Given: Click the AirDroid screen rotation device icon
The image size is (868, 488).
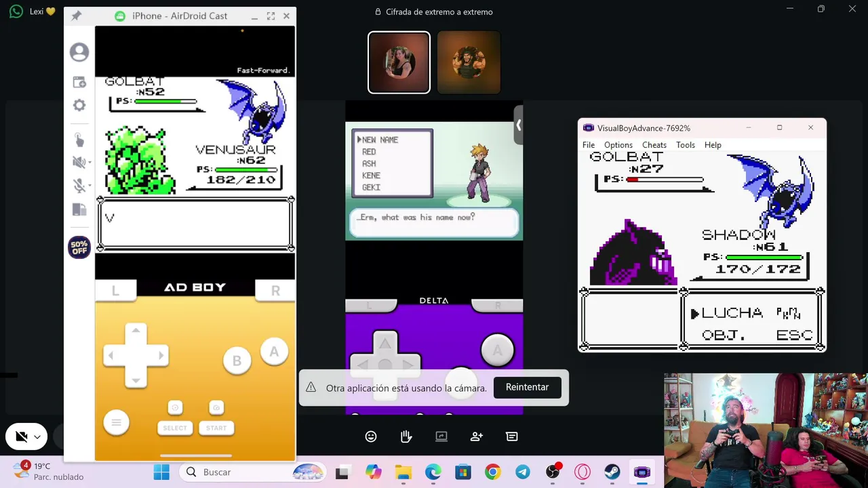Looking at the screenshot, I should [x=79, y=209].
